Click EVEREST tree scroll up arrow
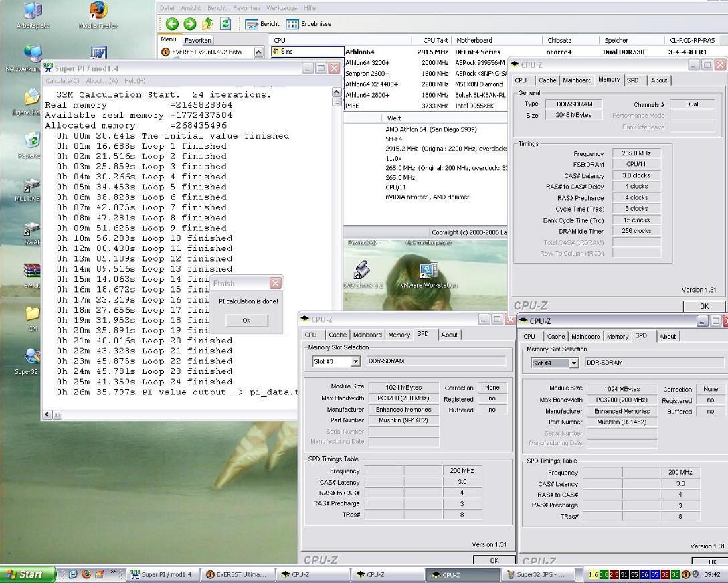The width and height of the screenshot is (728, 583). [x=259, y=52]
